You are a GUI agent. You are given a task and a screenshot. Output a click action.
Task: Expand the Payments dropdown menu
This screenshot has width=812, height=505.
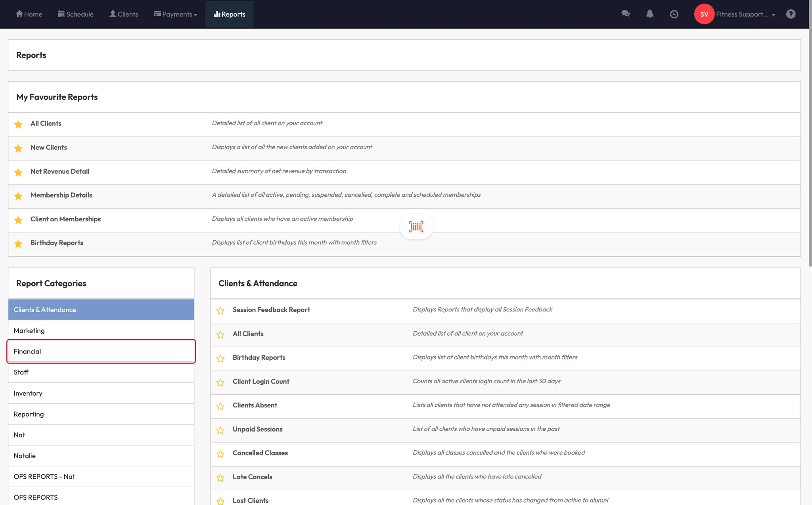coord(176,14)
